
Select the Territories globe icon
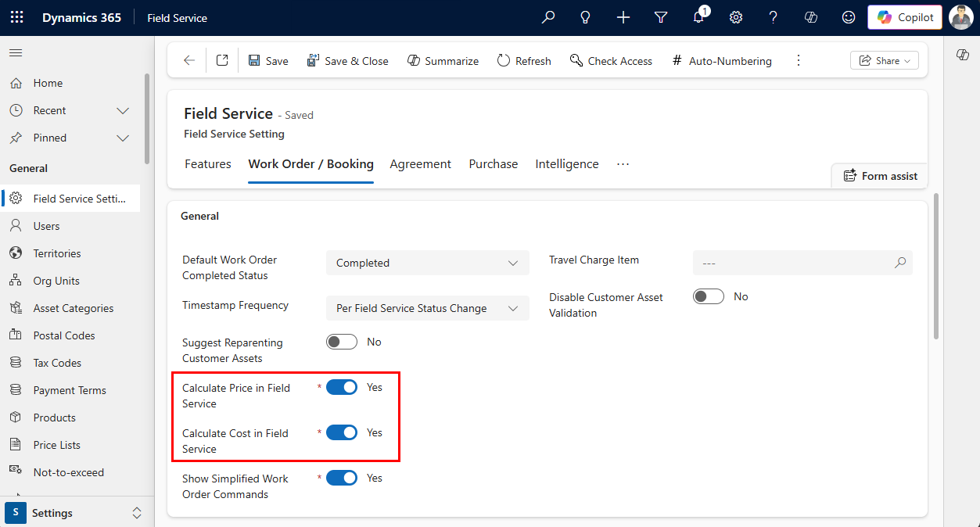[16, 253]
